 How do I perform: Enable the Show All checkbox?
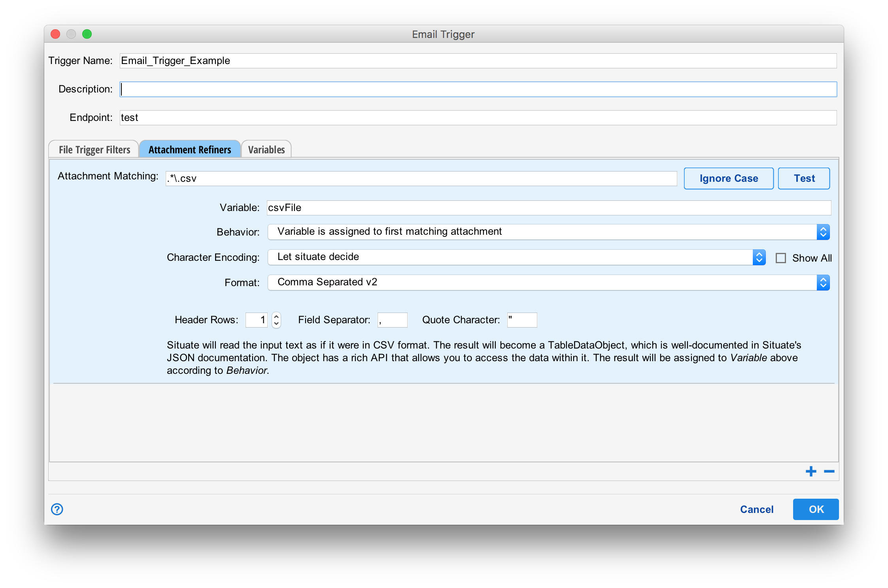[780, 258]
